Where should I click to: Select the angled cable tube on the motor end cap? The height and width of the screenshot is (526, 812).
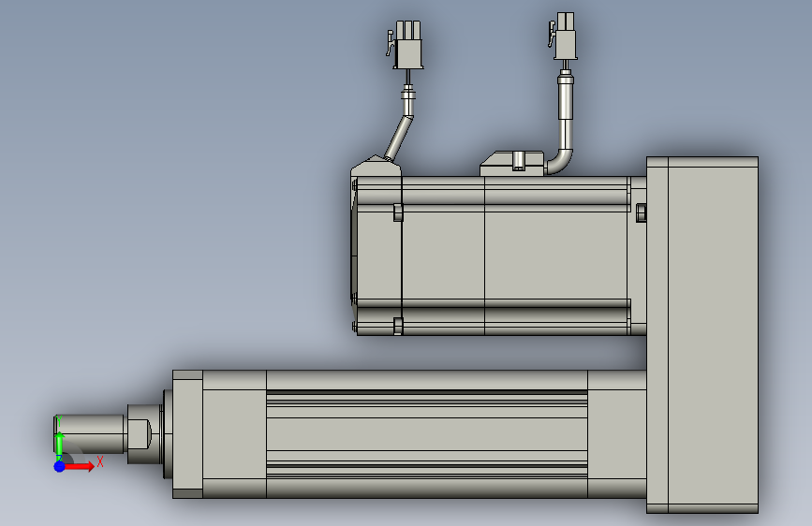point(399,138)
